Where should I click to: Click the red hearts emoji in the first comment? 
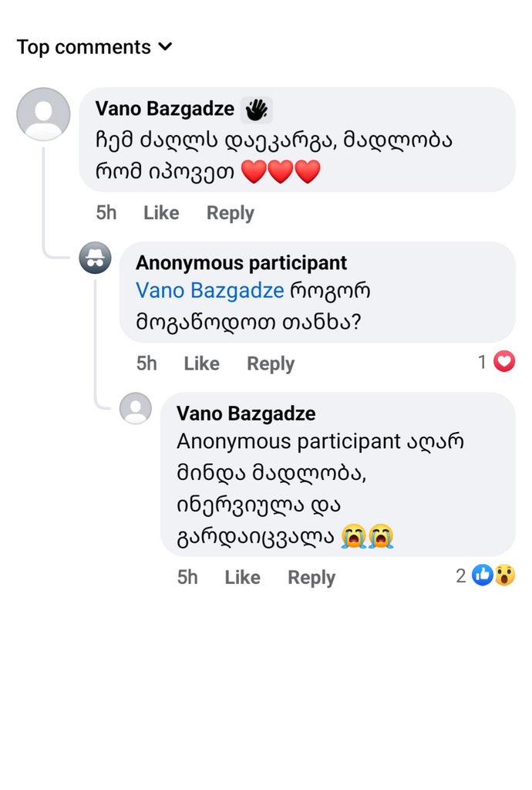click(x=281, y=171)
